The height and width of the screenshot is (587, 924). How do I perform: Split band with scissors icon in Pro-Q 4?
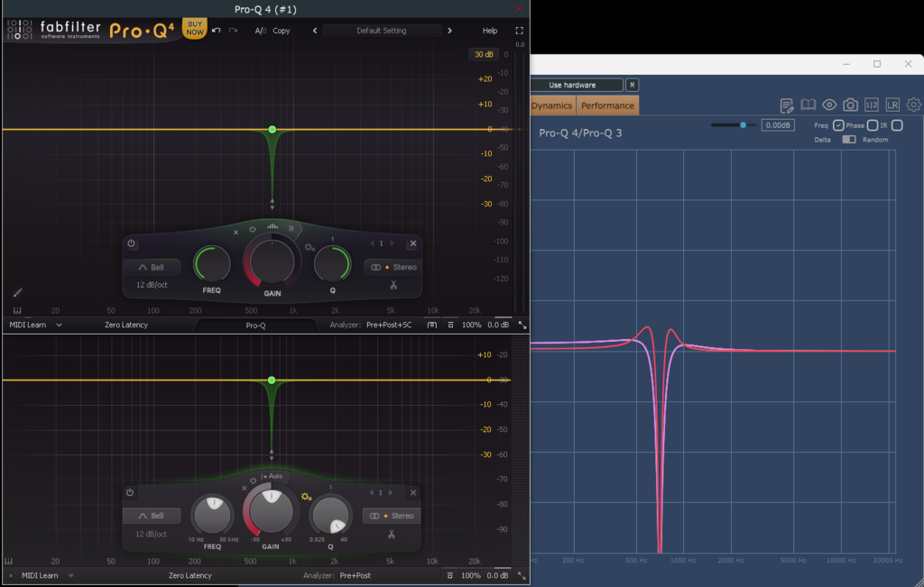coord(393,285)
